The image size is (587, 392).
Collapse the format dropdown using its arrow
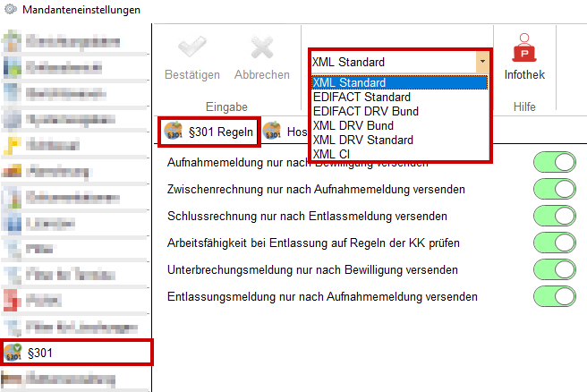(482, 63)
